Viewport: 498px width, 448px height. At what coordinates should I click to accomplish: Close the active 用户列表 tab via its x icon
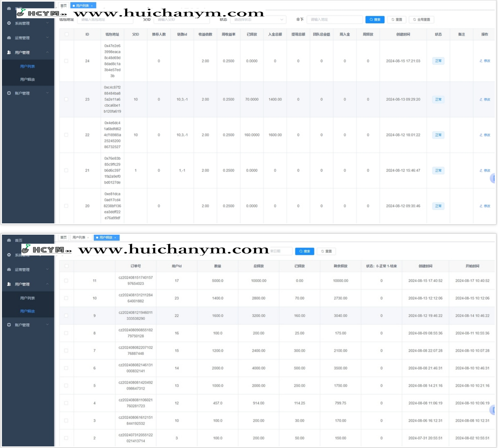(x=92, y=6)
